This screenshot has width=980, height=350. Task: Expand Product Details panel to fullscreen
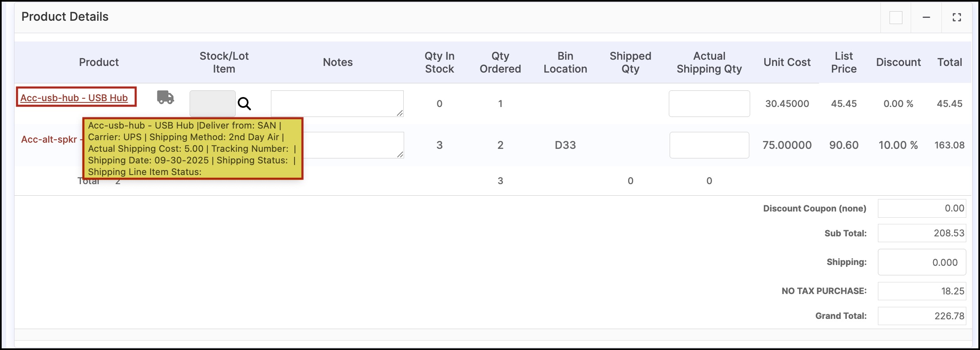click(957, 17)
